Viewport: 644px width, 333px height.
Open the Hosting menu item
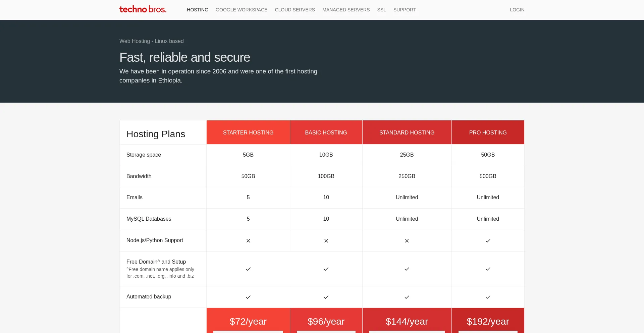(198, 10)
